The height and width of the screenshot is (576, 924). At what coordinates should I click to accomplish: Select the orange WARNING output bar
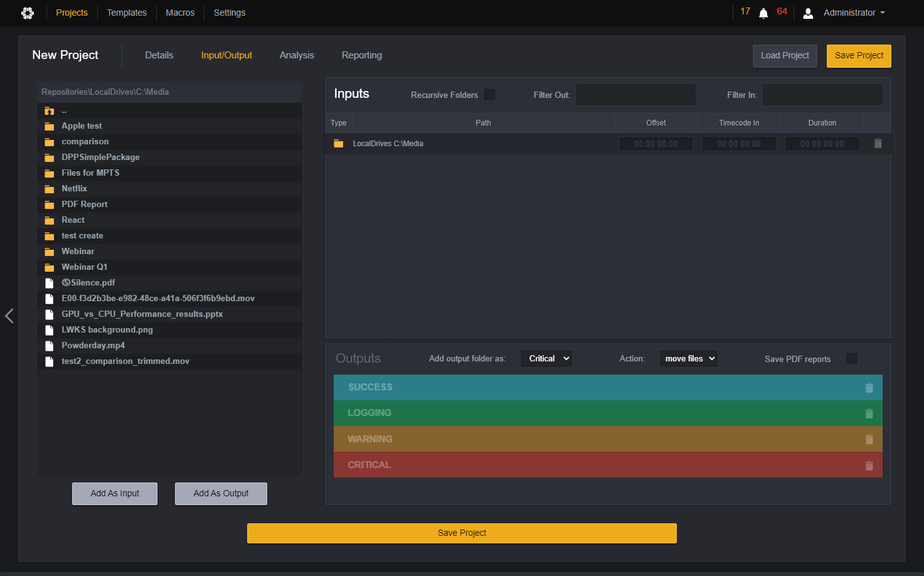[x=608, y=439]
